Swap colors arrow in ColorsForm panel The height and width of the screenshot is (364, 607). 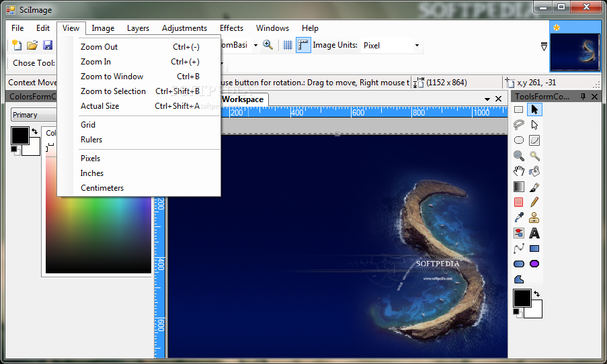tap(35, 131)
